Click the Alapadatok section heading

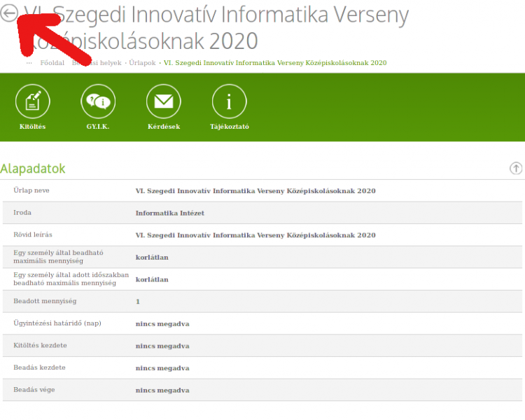pyautogui.click(x=33, y=169)
